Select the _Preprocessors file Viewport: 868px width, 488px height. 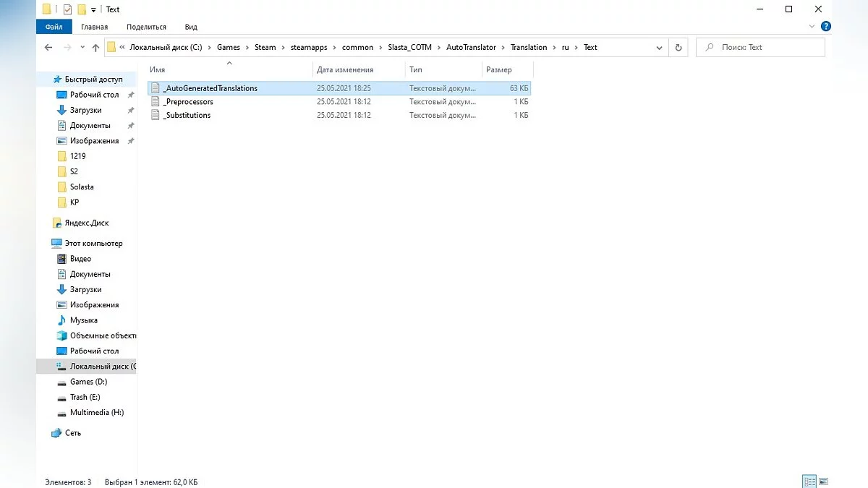339,102
